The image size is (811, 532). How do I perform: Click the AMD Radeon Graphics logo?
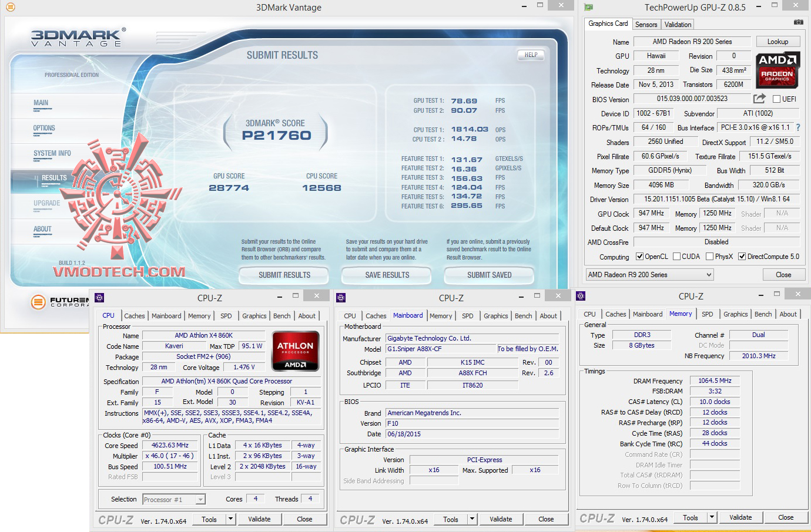(x=777, y=70)
